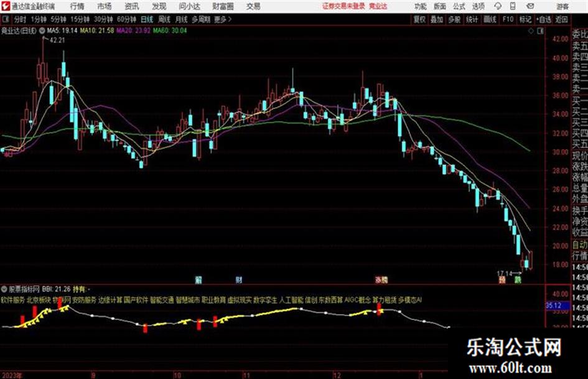Open the 公式 formula menu
588x379 pixels.
click(x=459, y=6)
